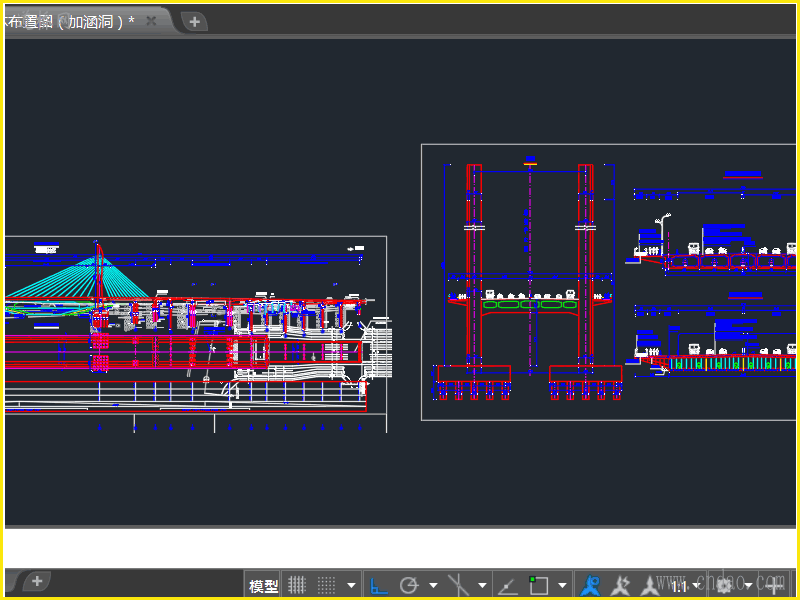
Task: Switch to the 模型 model space button
Action: [x=264, y=586]
